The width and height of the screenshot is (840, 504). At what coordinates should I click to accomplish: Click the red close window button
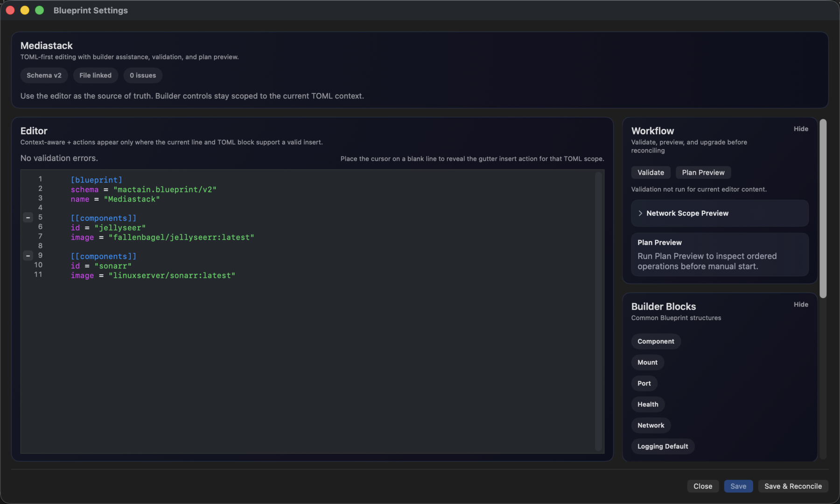pyautogui.click(x=10, y=10)
